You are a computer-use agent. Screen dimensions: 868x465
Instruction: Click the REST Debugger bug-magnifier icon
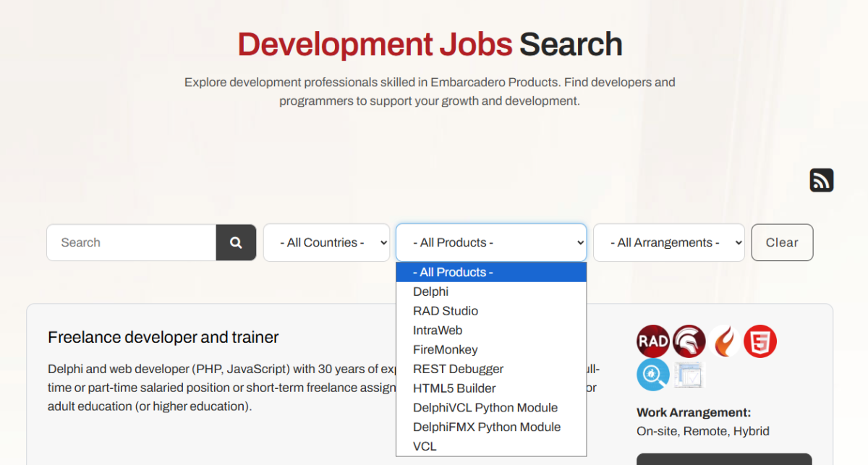click(652, 375)
